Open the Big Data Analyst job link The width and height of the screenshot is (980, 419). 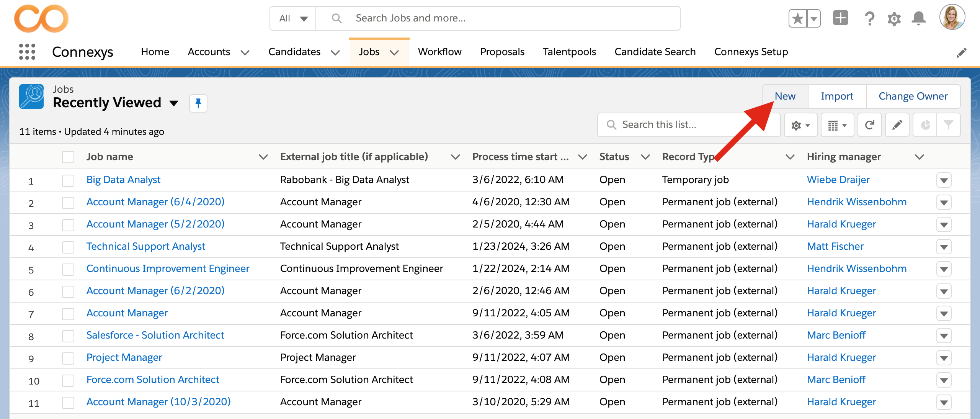pos(123,180)
